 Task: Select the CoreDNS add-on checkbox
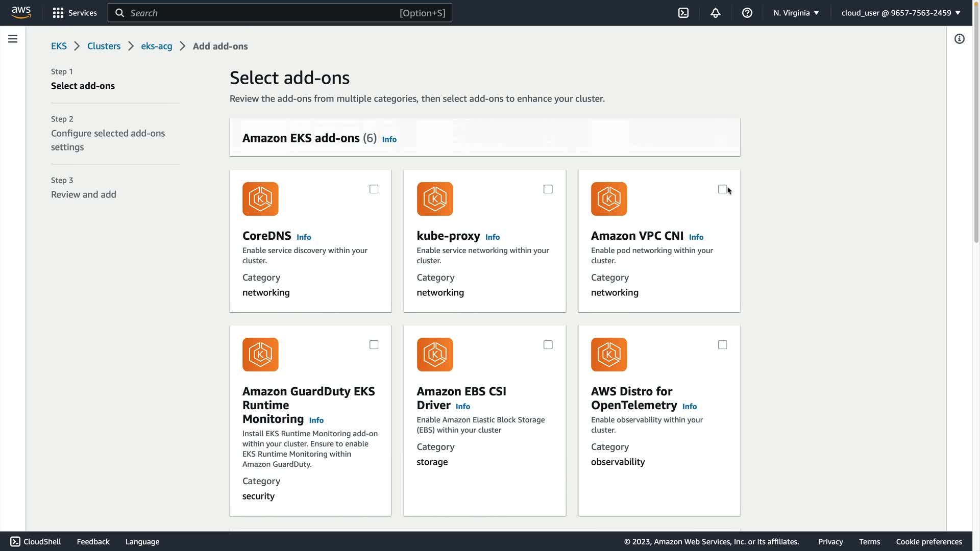(x=374, y=189)
